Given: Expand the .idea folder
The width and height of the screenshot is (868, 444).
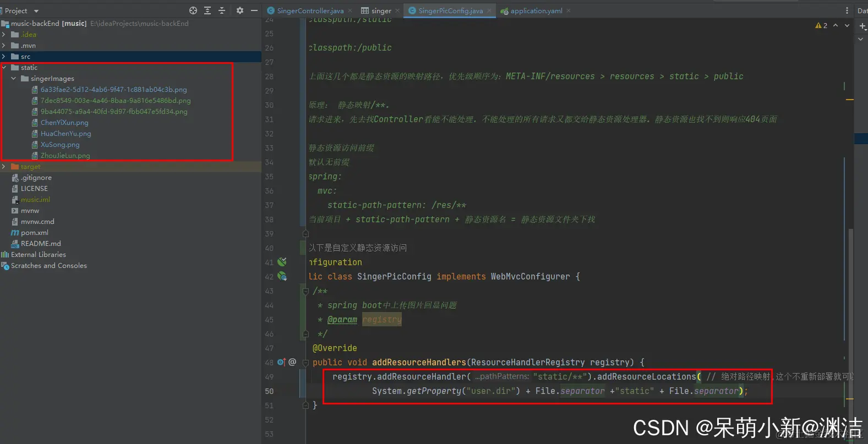Looking at the screenshot, I should pyautogui.click(x=4, y=34).
